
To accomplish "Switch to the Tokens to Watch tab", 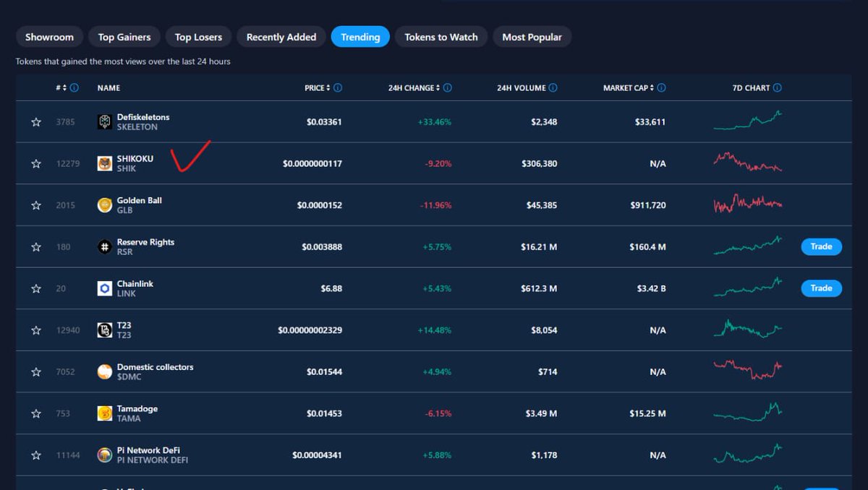I will tap(441, 37).
